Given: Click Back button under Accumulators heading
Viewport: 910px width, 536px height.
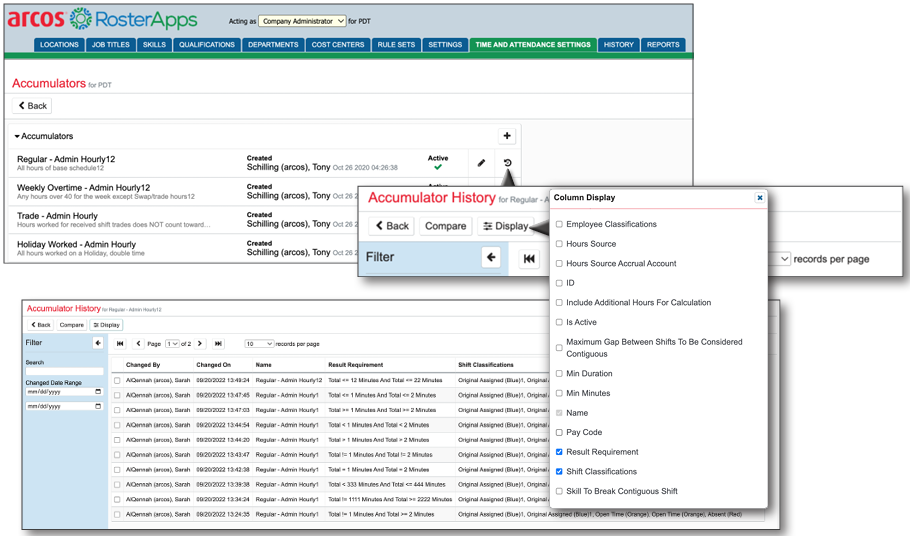Looking at the screenshot, I should coord(32,106).
